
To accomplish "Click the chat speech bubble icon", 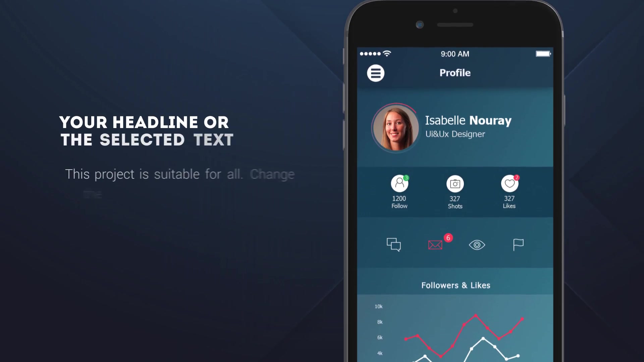I will point(393,245).
